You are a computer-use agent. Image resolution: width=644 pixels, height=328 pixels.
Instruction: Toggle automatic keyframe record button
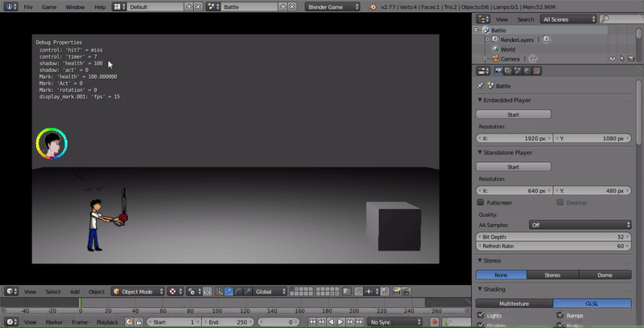coord(435,322)
